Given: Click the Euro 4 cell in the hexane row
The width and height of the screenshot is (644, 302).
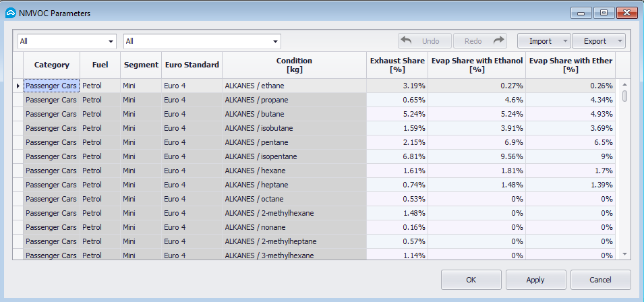Looking at the screenshot, I should click(192, 171).
